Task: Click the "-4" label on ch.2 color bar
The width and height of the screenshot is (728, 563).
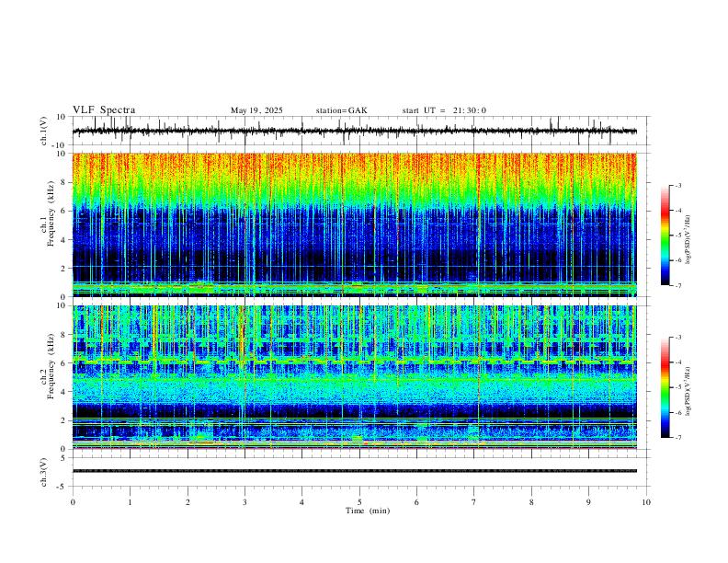Action: (678, 362)
